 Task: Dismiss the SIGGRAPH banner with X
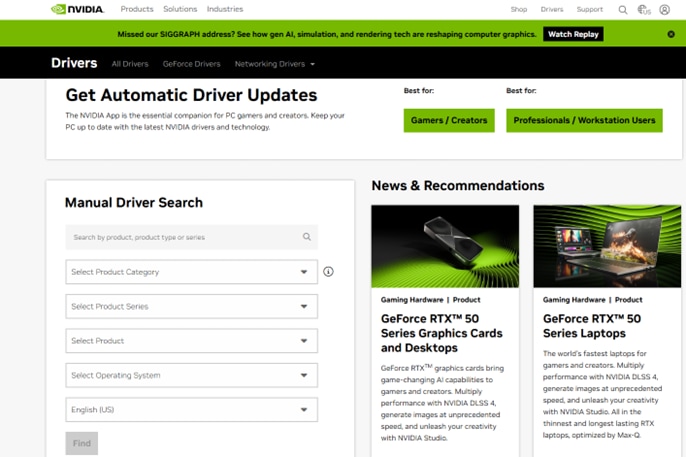click(x=671, y=34)
